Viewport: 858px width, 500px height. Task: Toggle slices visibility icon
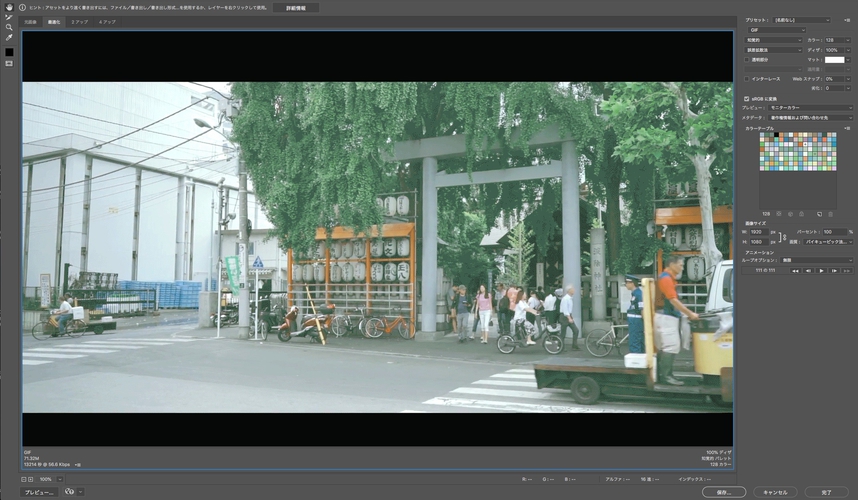pyautogui.click(x=9, y=63)
